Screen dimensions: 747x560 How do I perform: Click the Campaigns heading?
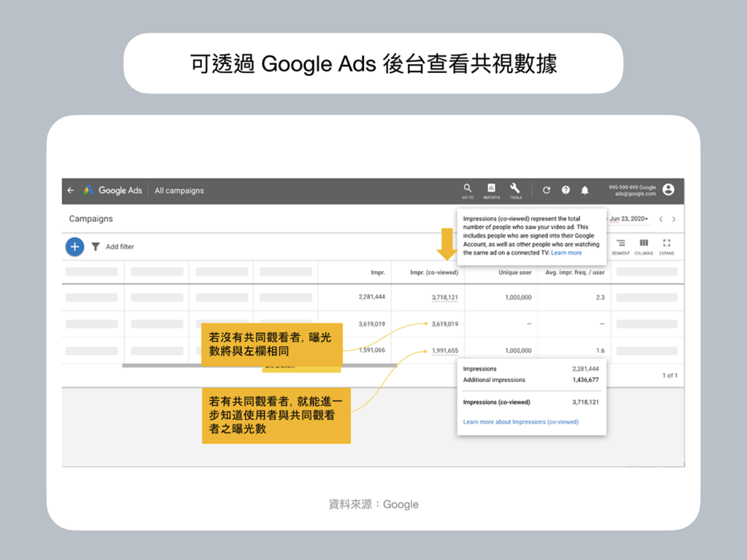coord(91,219)
